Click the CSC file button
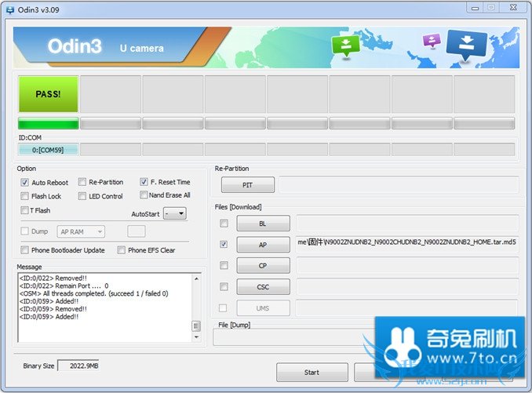This screenshot has width=532, height=393. pos(264,287)
